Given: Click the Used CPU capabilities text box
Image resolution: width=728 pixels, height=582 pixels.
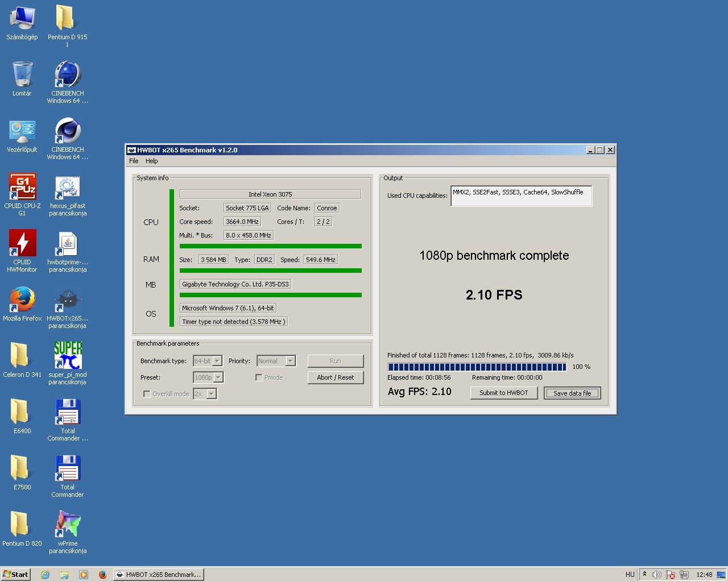Looking at the screenshot, I should click(x=522, y=196).
